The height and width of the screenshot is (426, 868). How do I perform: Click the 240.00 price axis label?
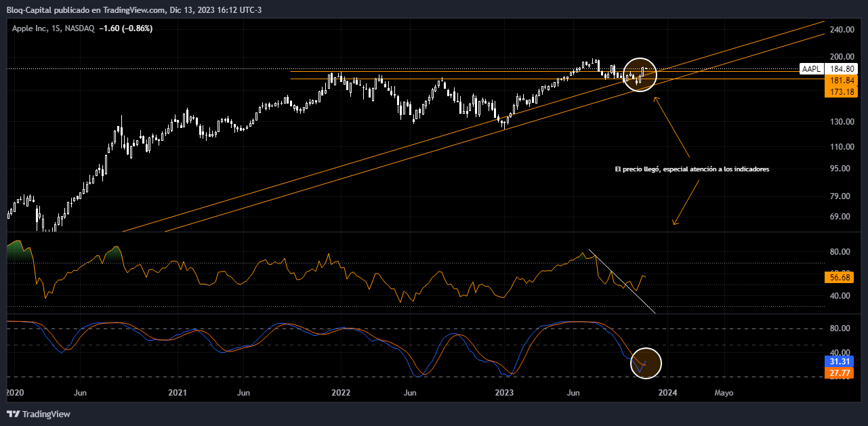(841, 30)
